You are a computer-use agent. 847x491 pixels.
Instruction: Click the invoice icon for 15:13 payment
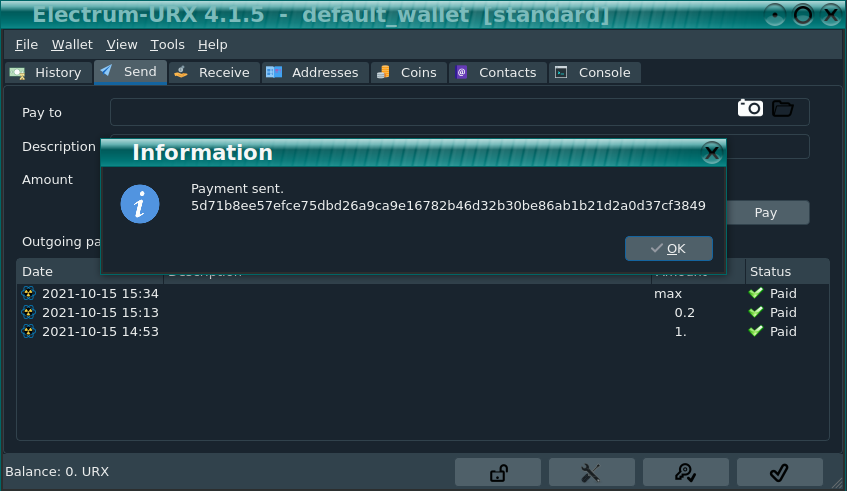(29, 312)
